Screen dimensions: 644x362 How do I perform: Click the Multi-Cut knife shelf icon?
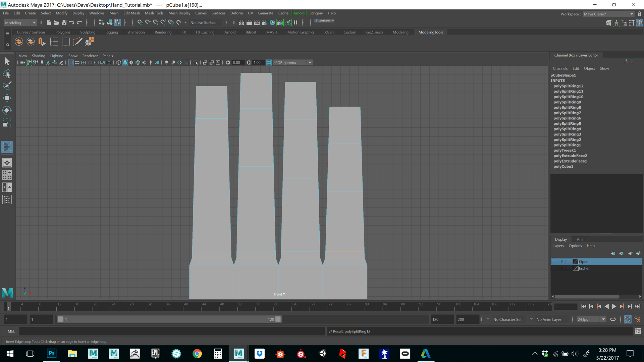77,42
